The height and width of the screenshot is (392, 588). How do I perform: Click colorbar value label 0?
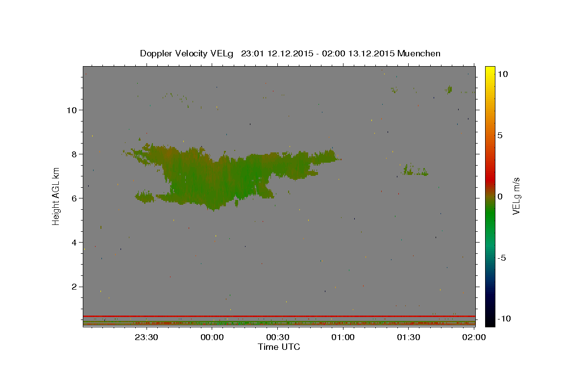tap(500, 196)
